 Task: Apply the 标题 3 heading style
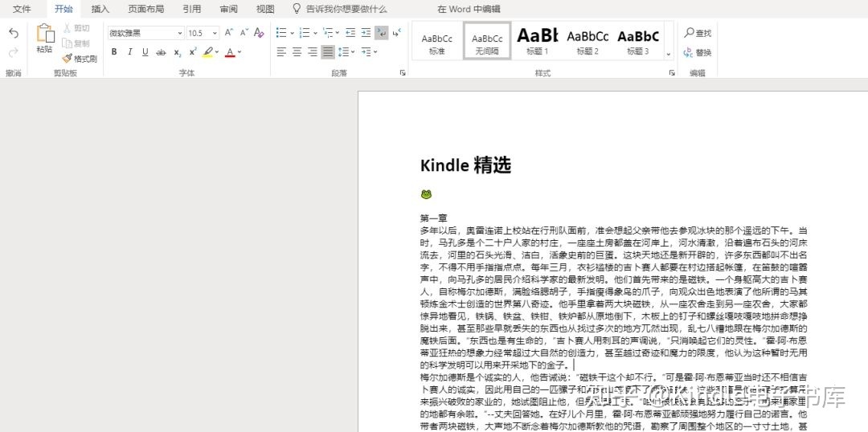point(637,41)
